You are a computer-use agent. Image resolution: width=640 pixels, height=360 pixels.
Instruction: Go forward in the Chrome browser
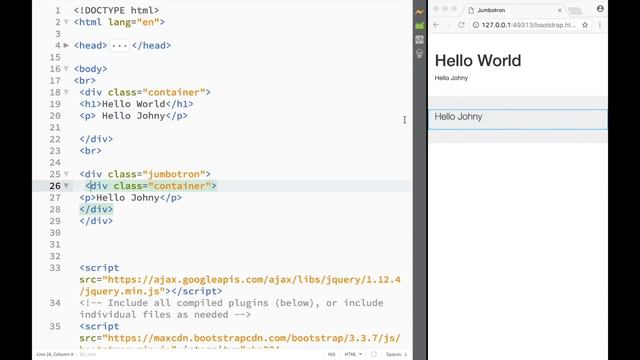coord(449,25)
